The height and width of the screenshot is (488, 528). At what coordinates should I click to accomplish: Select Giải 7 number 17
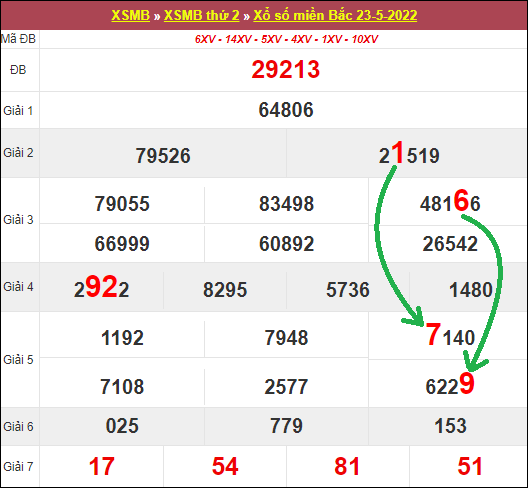101,466
